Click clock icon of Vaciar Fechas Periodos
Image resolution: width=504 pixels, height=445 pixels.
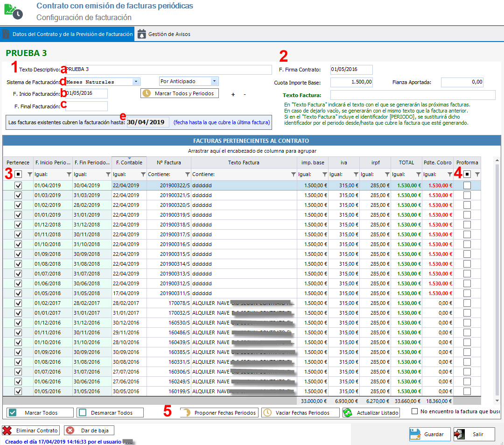tap(267, 412)
